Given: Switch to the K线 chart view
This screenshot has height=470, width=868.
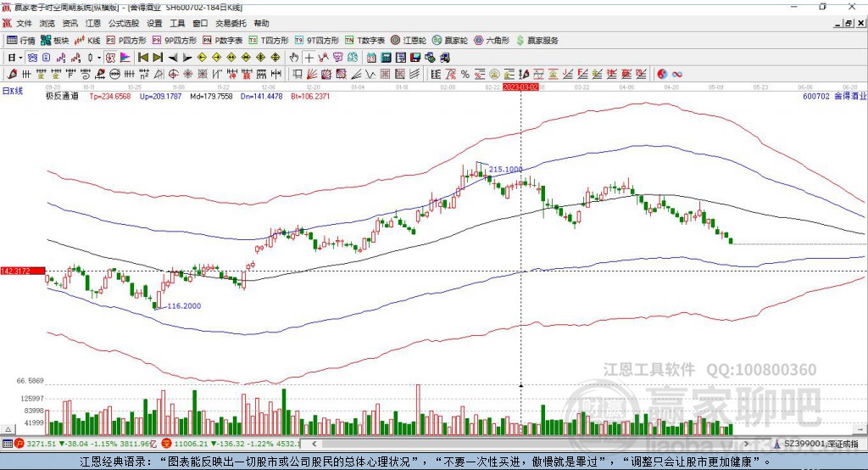Looking at the screenshot, I should pos(87,41).
